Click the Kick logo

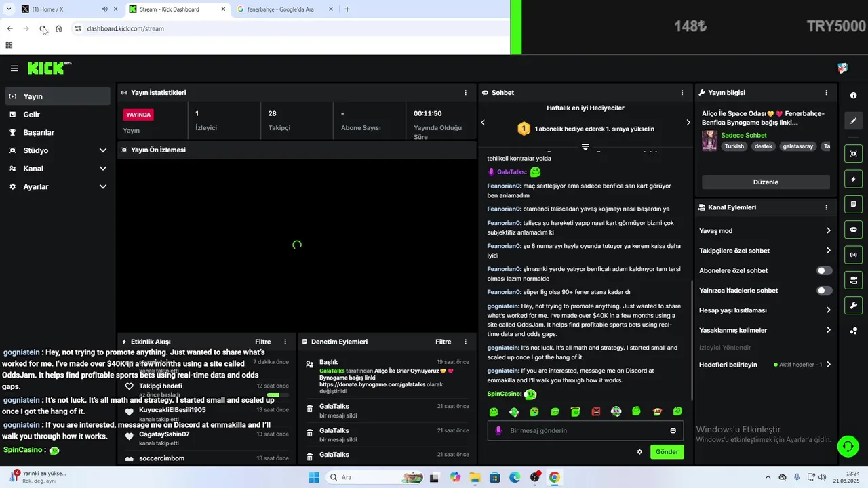pyautogui.click(x=49, y=68)
